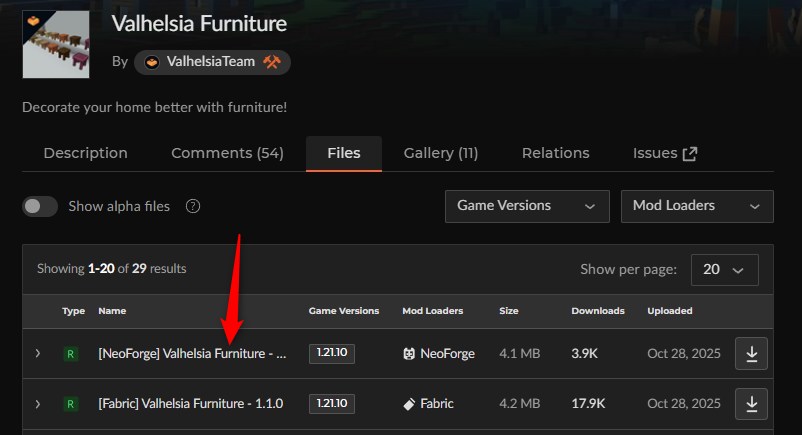Click the Fabric loader icon
The width and height of the screenshot is (802, 435).
(x=409, y=404)
